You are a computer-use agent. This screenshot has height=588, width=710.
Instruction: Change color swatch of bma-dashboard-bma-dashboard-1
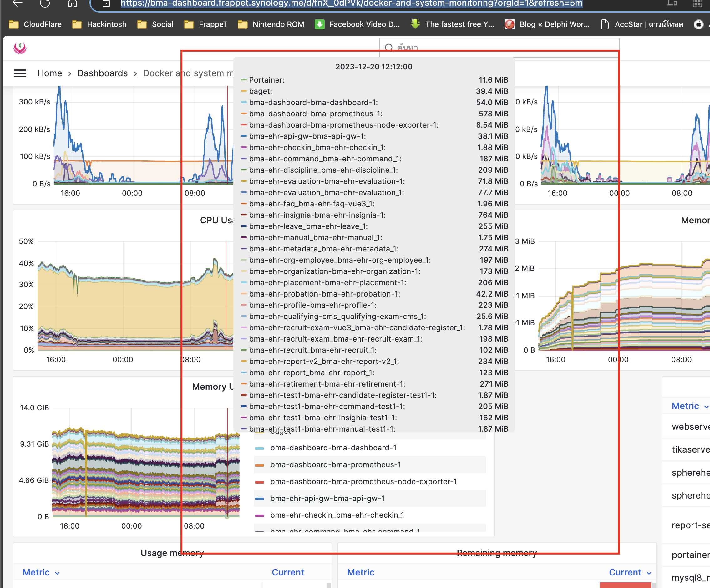(259, 448)
